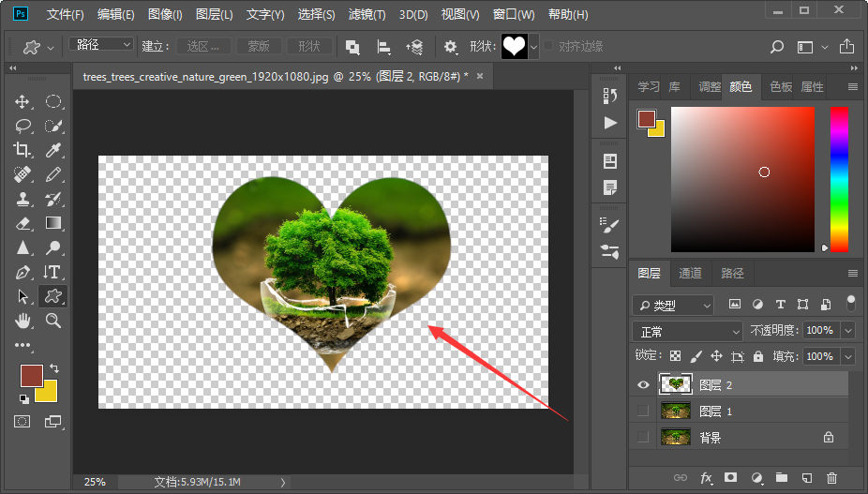The image size is (868, 494).
Task: Select the horizontal Type tool
Action: [53, 272]
